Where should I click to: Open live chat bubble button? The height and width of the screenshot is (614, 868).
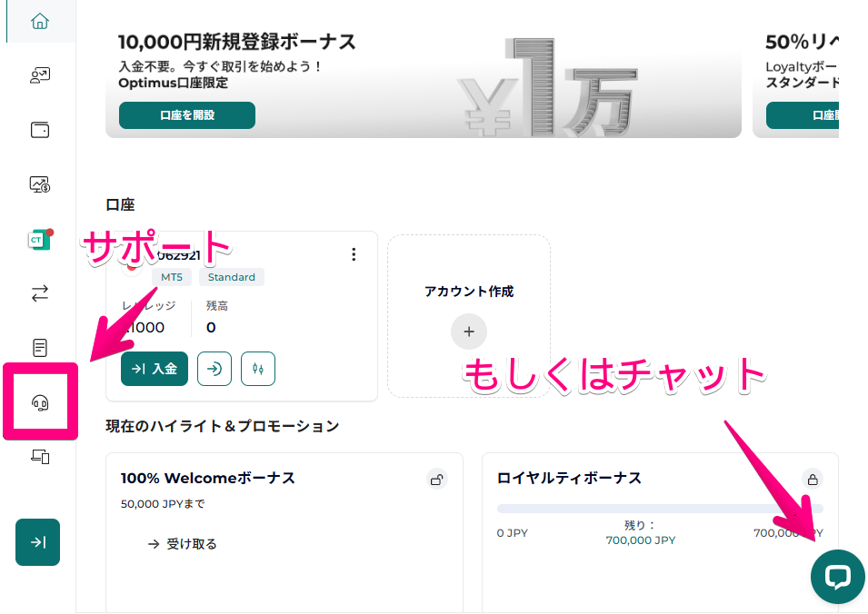pos(837,577)
